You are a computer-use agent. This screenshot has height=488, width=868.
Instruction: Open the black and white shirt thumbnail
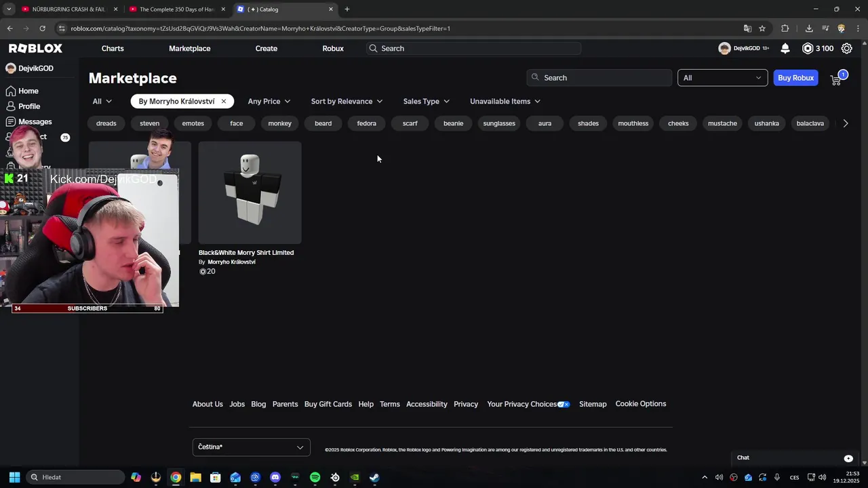[x=250, y=192]
